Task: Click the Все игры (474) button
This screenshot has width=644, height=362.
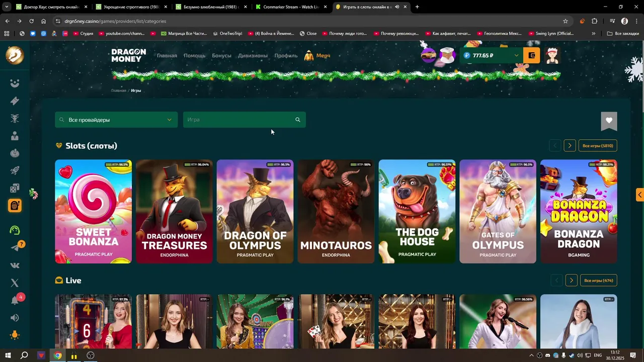Action: pyautogui.click(x=599, y=281)
